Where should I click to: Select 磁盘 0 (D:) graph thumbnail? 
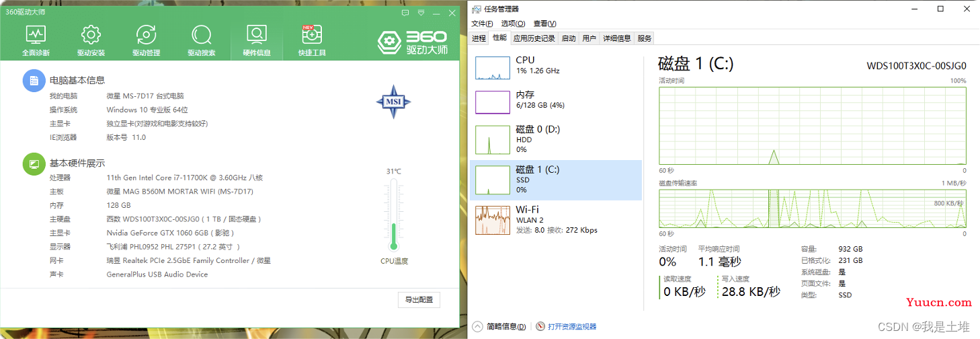point(493,139)
